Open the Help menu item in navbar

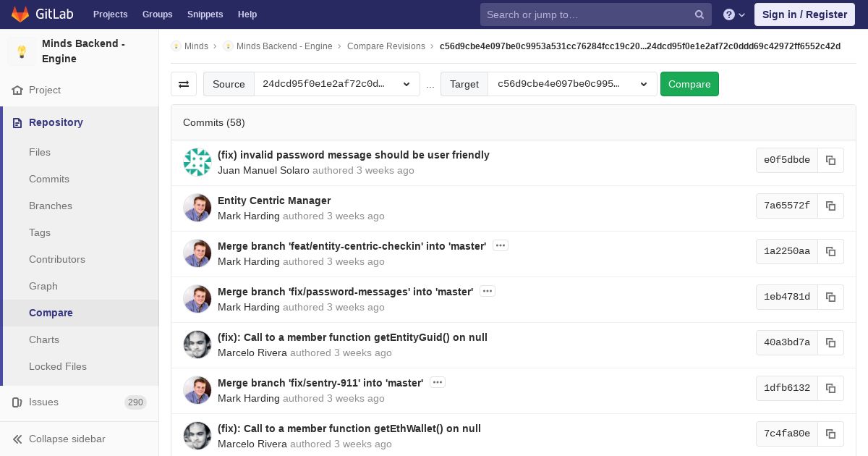click(247, 14)
